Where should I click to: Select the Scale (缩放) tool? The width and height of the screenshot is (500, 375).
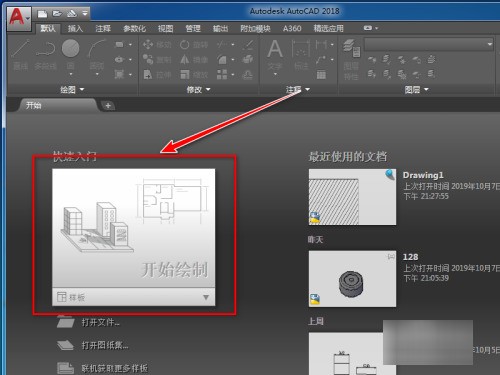[x=194, y=75]
